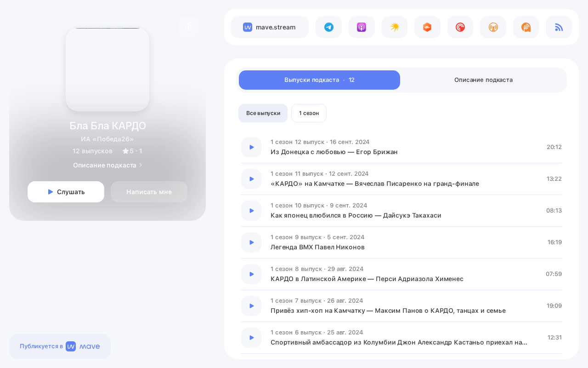This screenshot has width=588, height=368.
Task: Play episode КАРДО в Латинской Америке
Action: (251, 274)
